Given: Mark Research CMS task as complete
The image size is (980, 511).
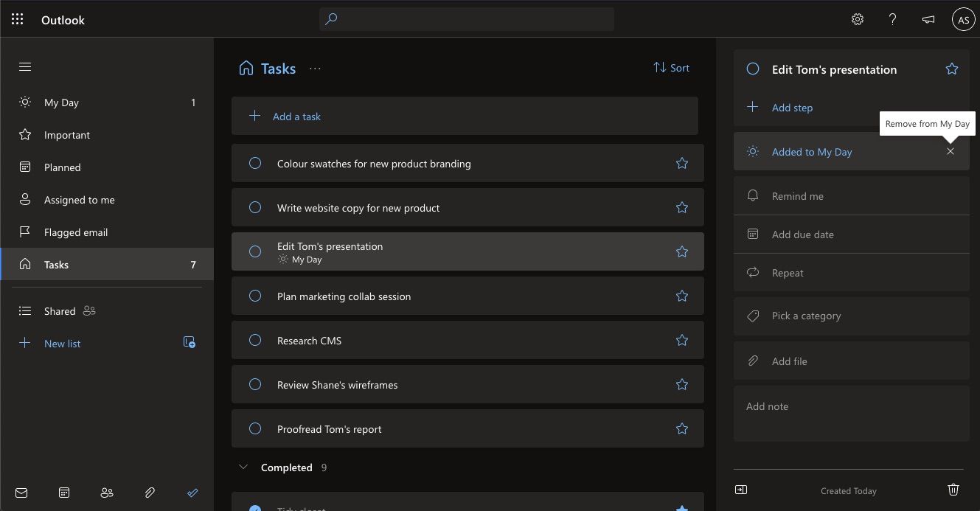Looking at the screenshot, I should [x=255, y=340].
